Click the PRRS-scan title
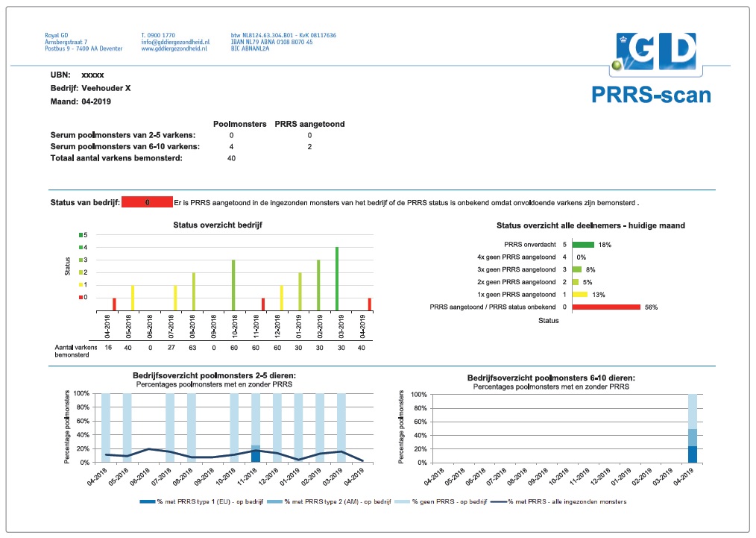756x538 pixels. [651, 95]
